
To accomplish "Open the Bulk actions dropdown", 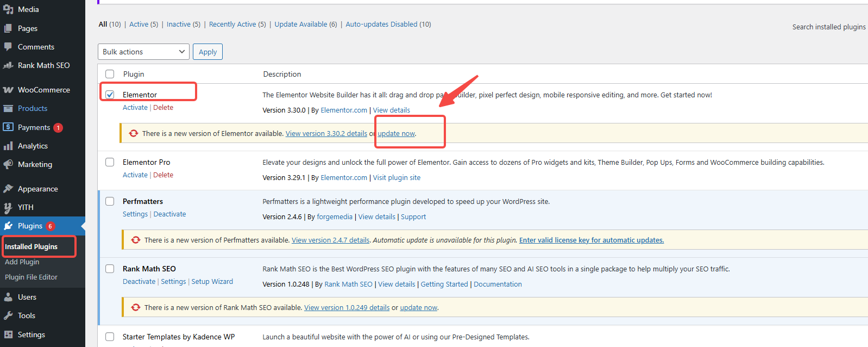I will (143, 52).
